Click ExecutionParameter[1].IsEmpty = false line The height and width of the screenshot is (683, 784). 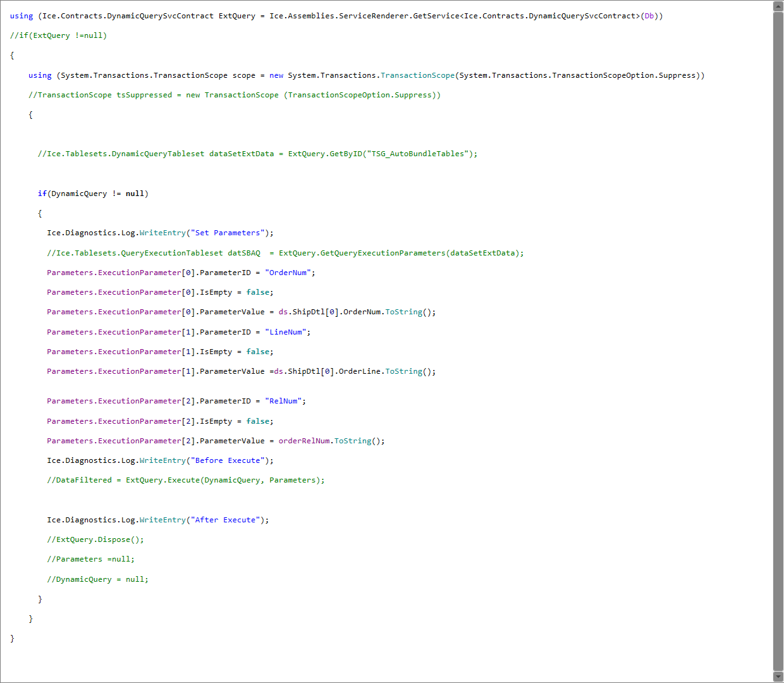[x=160, y=352]
